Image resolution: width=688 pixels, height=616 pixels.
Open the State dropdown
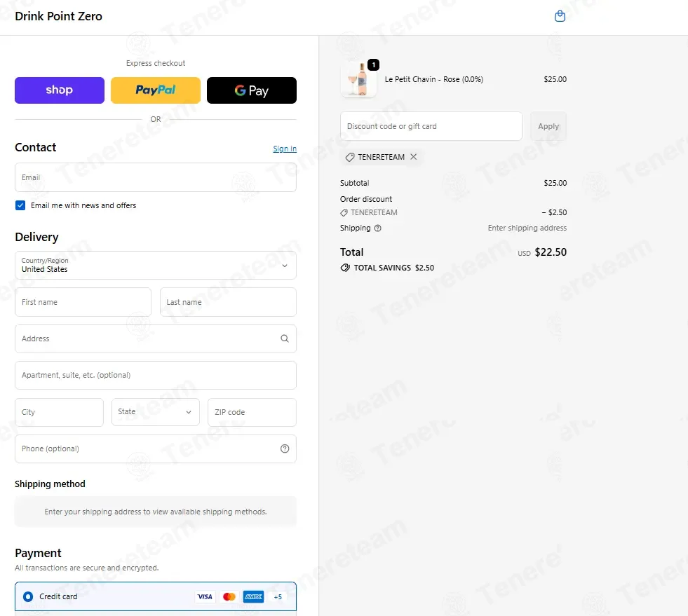pyautogui.click(x=155, y=412)
